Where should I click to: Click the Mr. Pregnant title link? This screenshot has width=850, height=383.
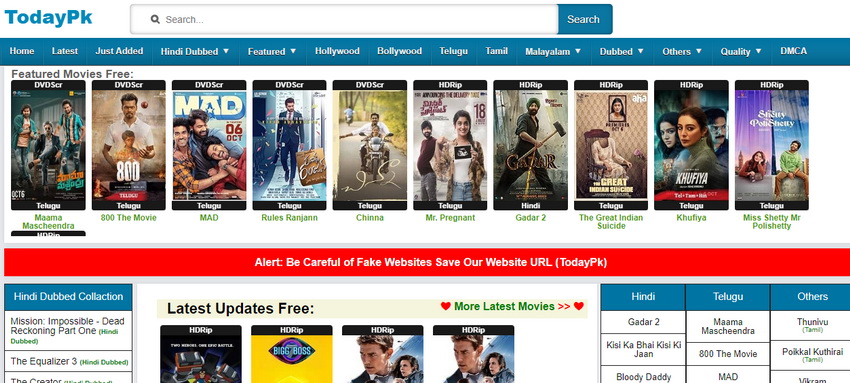tap(450, 218)
